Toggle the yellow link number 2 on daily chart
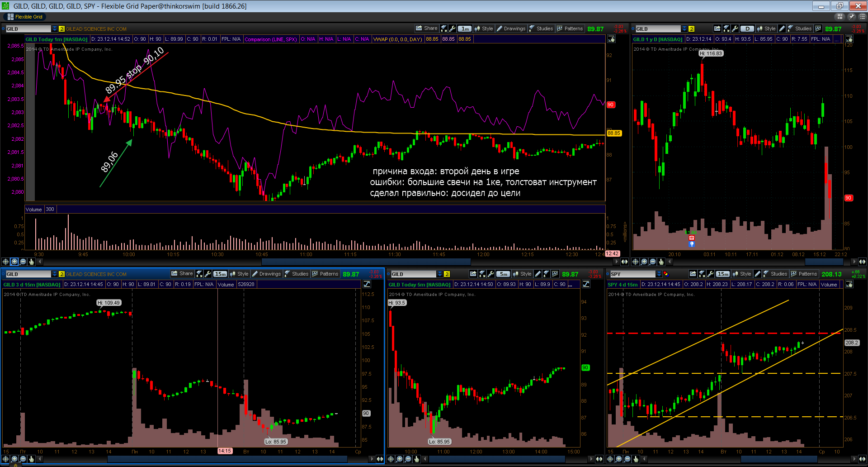Viewport: 868px width, 467px height. 691,29
